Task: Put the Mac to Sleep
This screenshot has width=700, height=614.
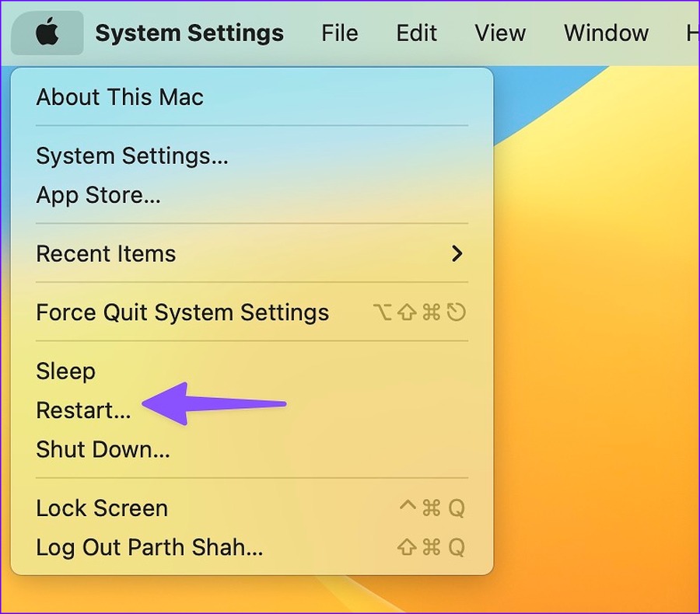Action: (x=252, y=371)
